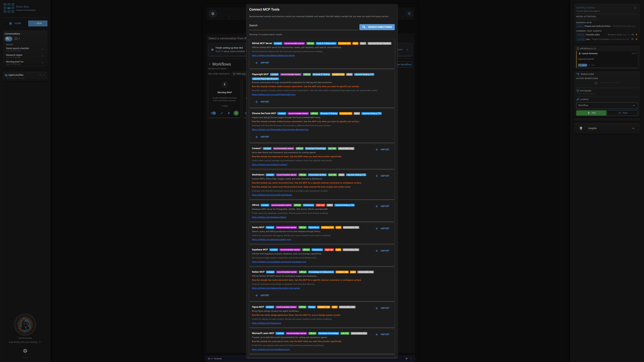The image size is (644, 362).
Task: Import Playwright MCP
Action: coord(262,102)
